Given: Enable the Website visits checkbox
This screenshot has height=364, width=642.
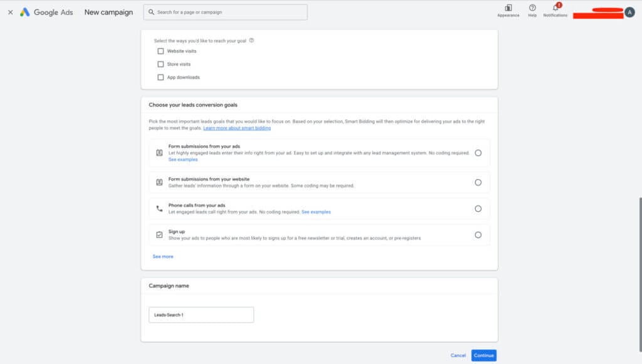Looking at the screenshot, I should [160, 51].
